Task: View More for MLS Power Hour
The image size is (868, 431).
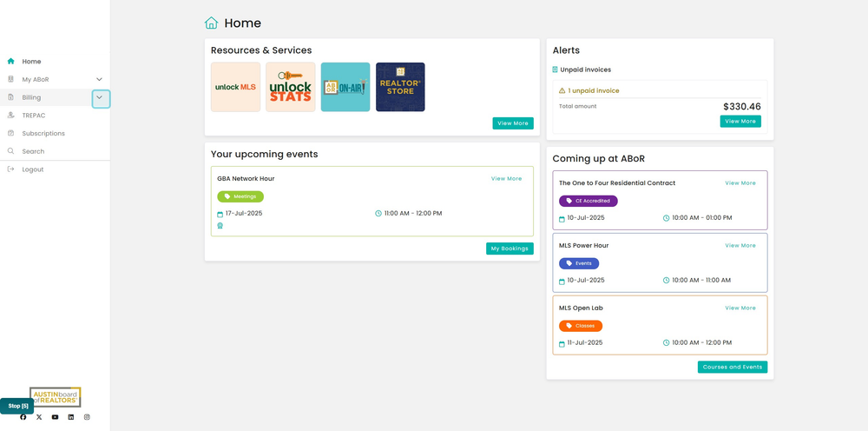Action: coord(740,245)
